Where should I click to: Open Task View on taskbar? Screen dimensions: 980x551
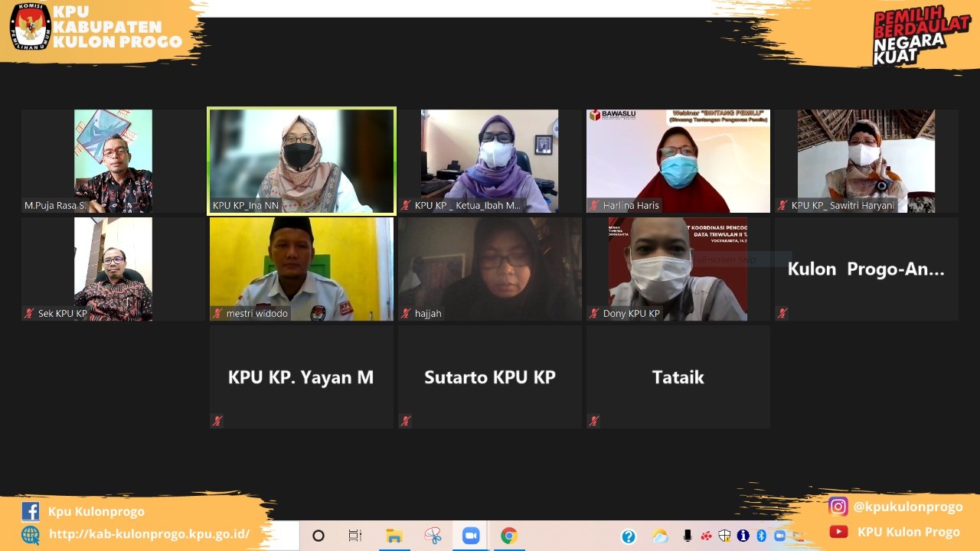coord(355,536)
